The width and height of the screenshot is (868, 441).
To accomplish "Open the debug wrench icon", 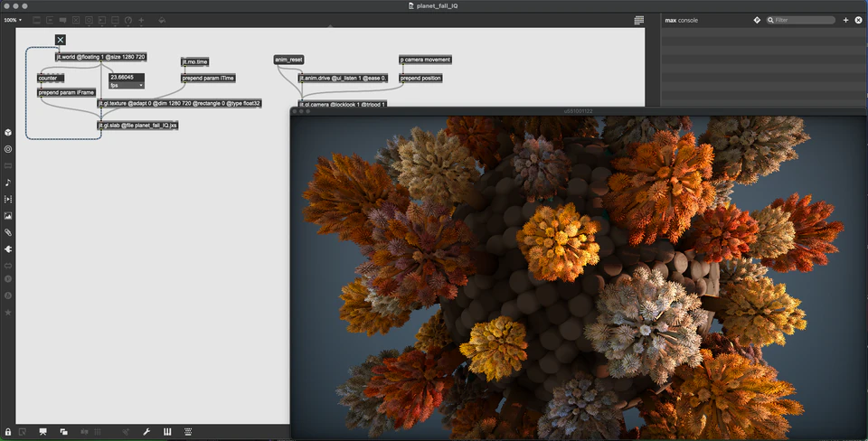I will click(146, 432).
